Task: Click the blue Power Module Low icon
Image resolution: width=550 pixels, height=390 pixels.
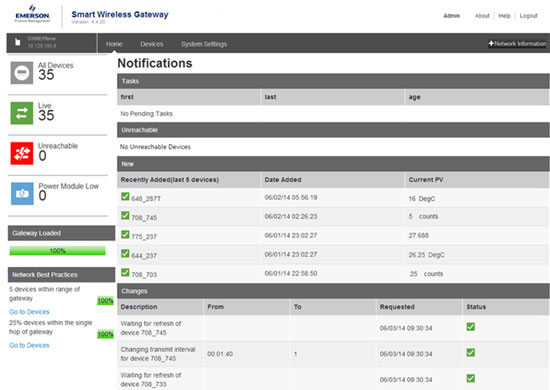Action: pos(22,193)
